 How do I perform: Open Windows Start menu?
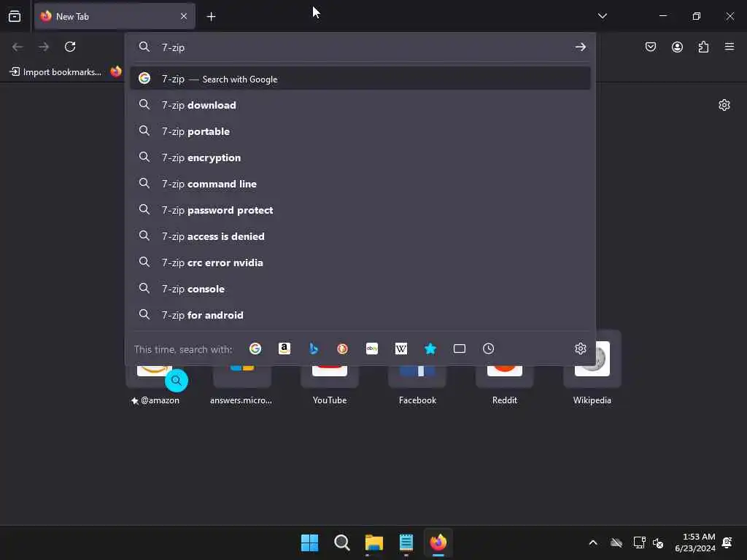(309, 542)
